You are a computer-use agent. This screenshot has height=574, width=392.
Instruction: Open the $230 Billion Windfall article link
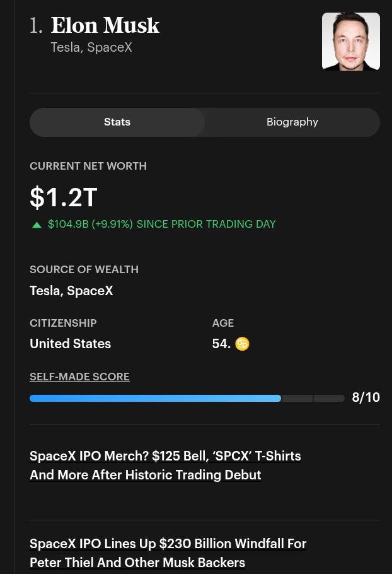coord(168,553)
